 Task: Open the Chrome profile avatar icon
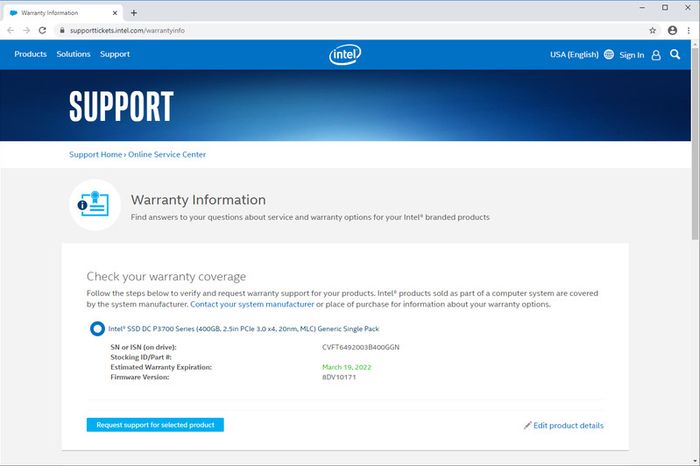672,30
